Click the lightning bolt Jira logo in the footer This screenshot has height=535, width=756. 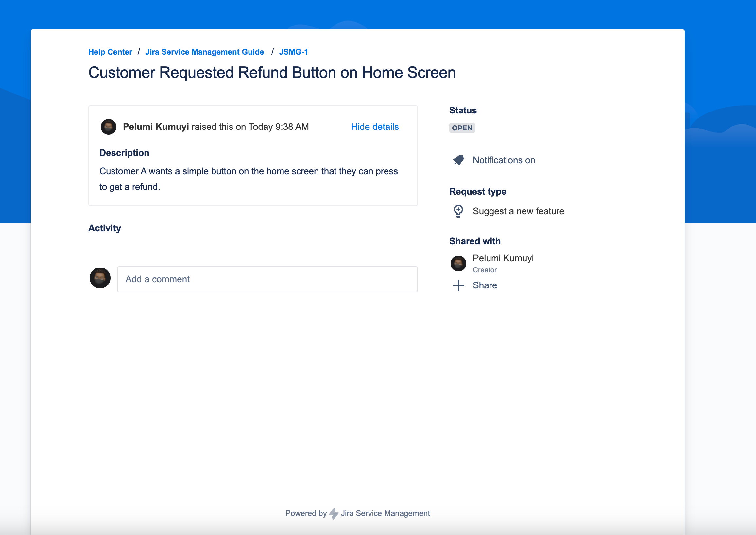333,513
